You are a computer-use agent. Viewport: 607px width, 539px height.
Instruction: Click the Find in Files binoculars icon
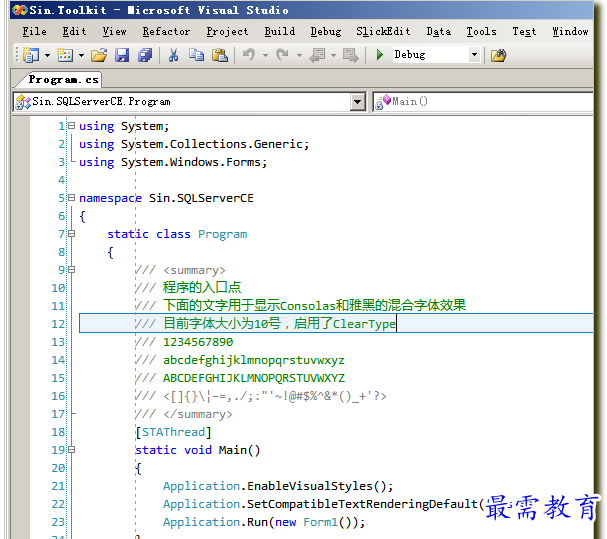[499, 55]
